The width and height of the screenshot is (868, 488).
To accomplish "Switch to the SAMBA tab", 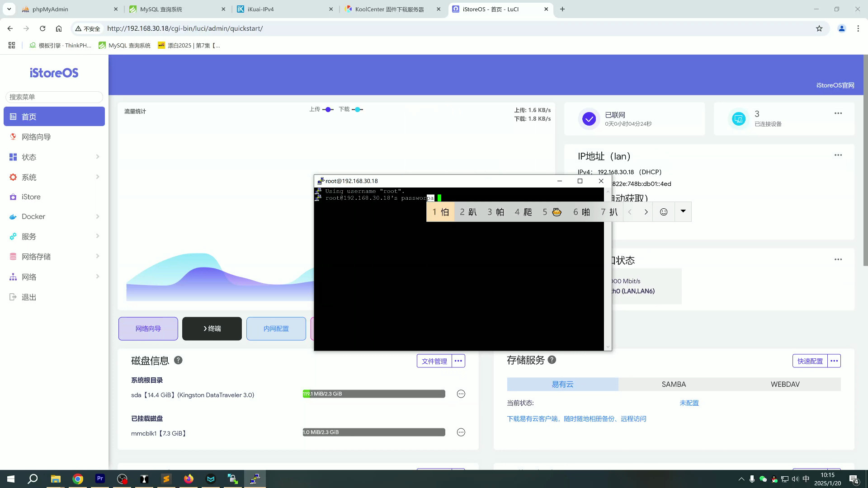I will [x=674, y=384].
